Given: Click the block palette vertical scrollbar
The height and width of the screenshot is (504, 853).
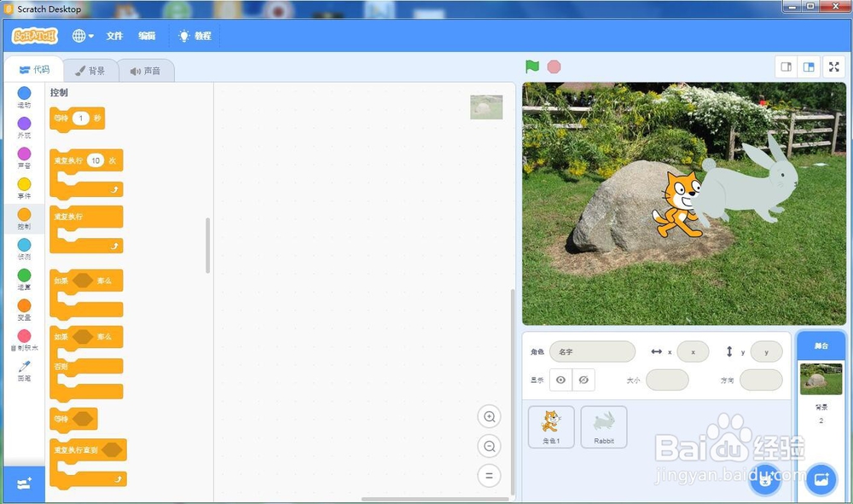Looking at the screenshot, I should point(208,246).
